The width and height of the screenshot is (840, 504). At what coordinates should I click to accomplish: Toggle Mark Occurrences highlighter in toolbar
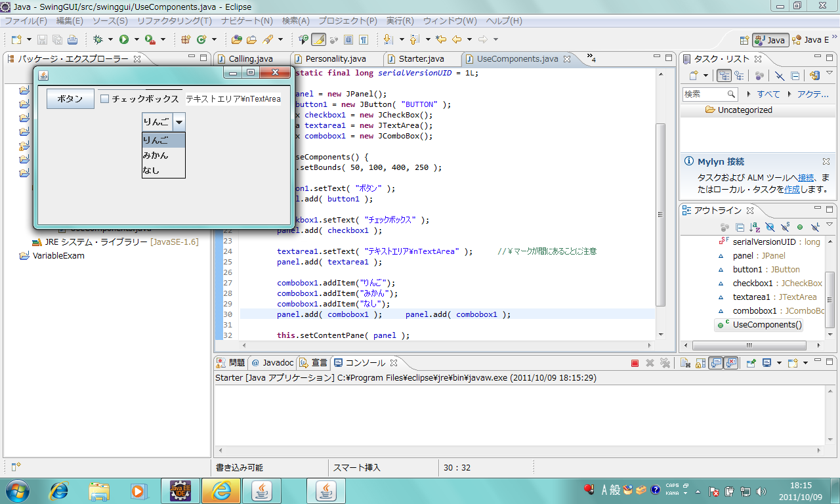point(318,39)
